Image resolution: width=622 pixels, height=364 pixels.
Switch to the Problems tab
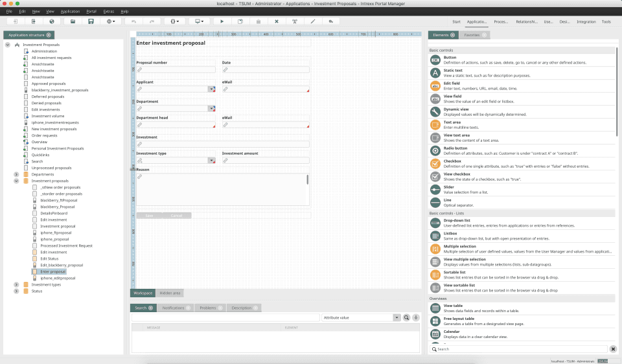[x=210, y=308]
